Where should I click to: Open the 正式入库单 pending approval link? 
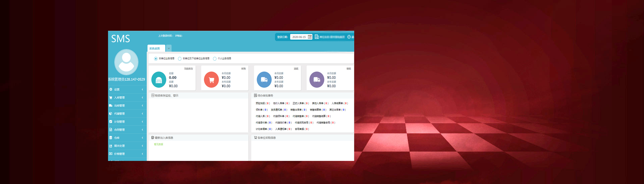coord(300,103)
